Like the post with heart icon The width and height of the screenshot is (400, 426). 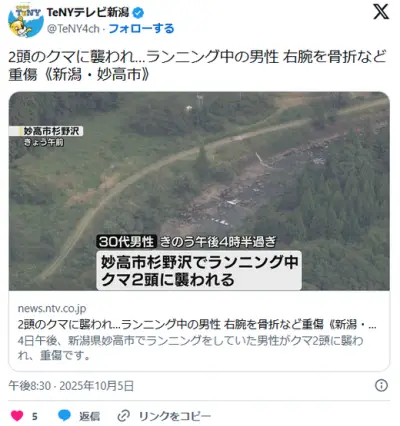tap(17, 415)
